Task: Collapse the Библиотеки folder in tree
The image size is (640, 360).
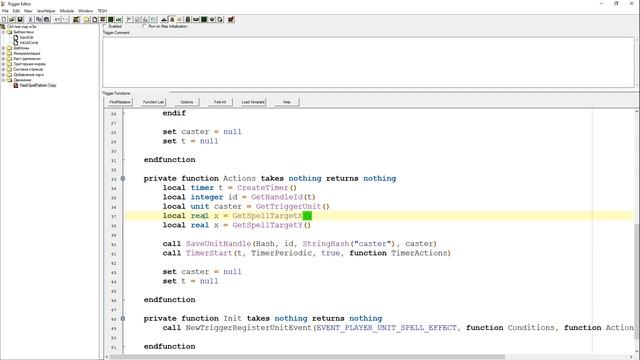Action: point(4,32)
